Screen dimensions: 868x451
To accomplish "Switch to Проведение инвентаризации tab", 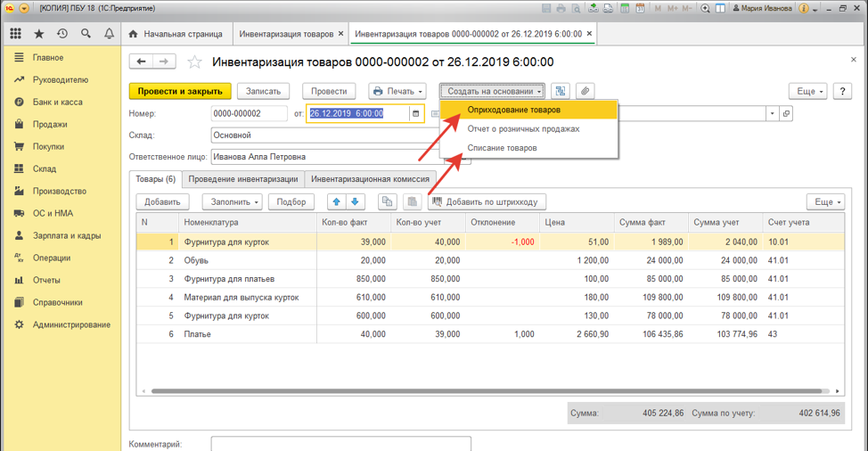I will coord(242,178).
